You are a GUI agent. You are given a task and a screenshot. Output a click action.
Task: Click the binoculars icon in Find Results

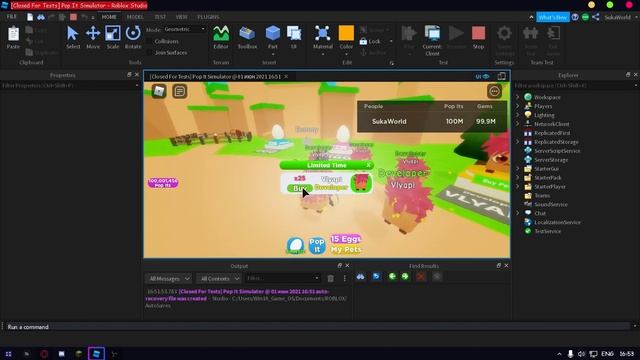click(360, 276)
